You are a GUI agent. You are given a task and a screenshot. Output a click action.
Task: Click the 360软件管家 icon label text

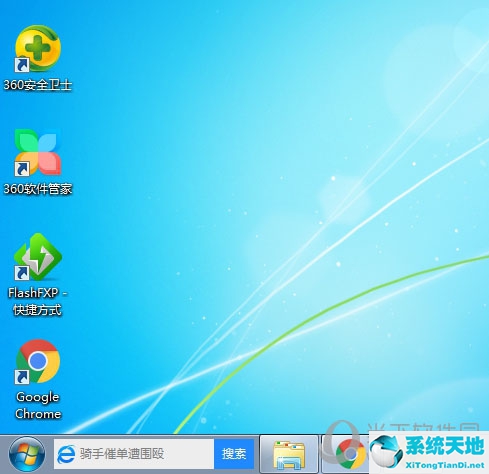tap(38, 189)
